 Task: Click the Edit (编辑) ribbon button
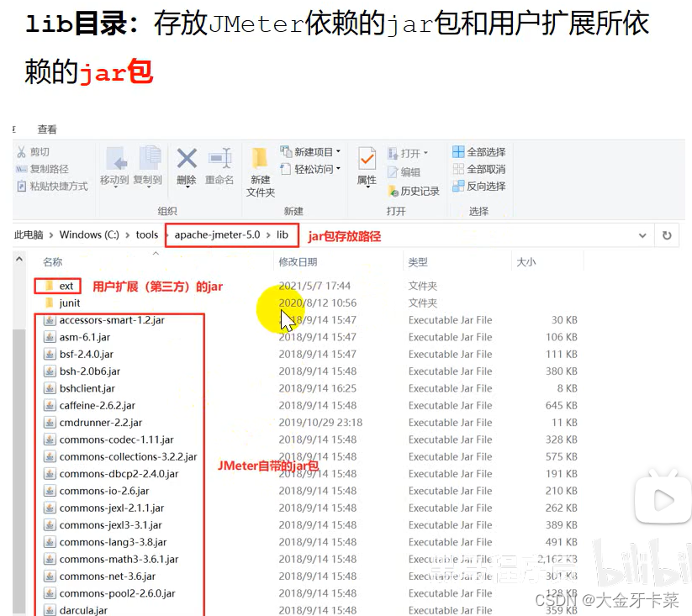click(404, 172)
